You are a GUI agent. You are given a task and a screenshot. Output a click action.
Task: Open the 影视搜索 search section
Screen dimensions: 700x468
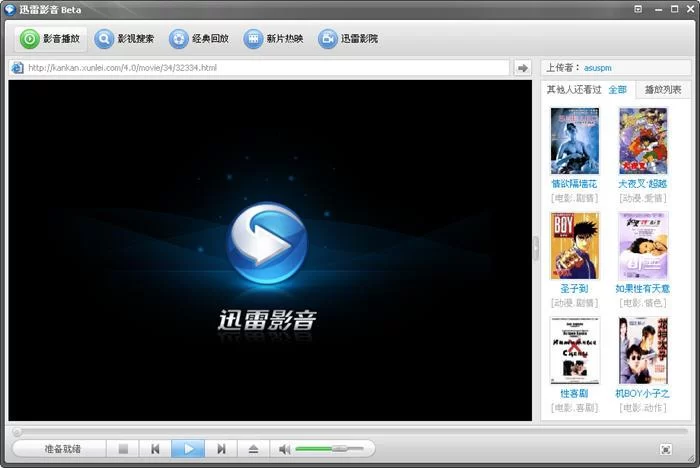point(124,39)
